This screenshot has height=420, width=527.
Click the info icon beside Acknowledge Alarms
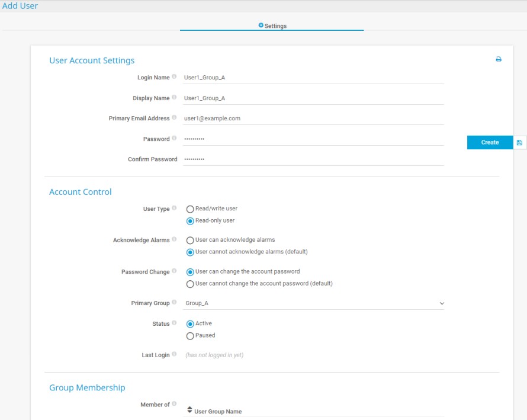[x=174, y=240]
